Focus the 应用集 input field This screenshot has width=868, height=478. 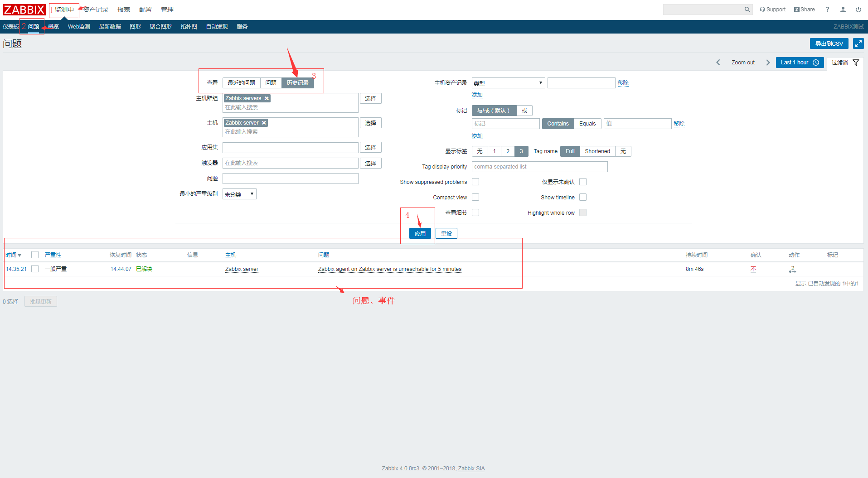(x=291, y=148)
